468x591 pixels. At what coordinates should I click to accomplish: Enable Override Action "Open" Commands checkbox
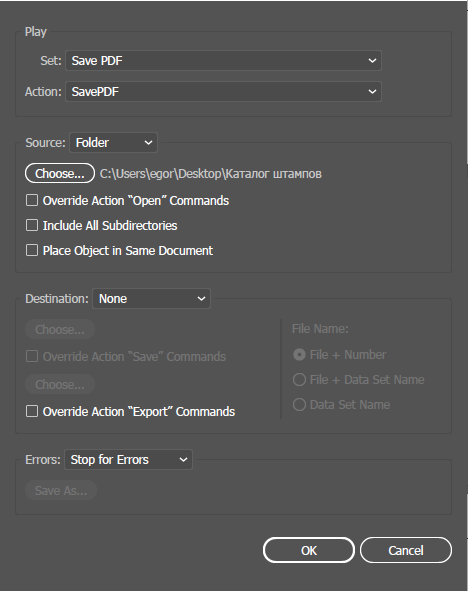point(32,200)
